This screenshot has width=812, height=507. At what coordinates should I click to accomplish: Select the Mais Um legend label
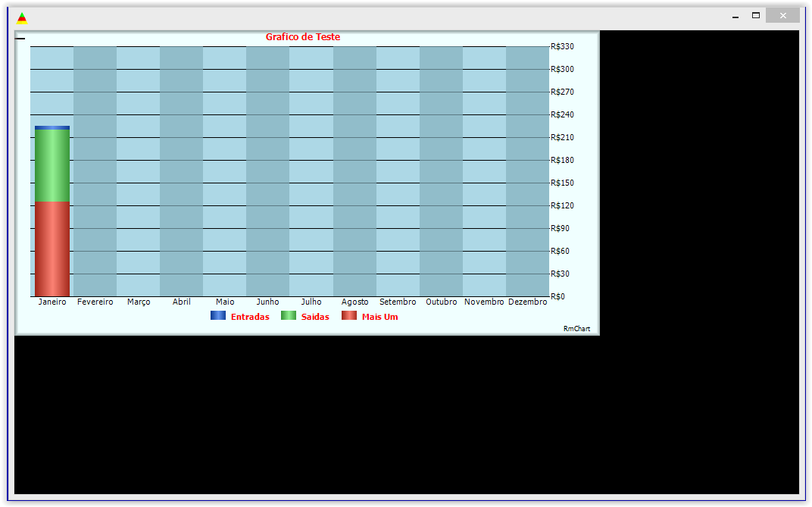pos(380,317)
